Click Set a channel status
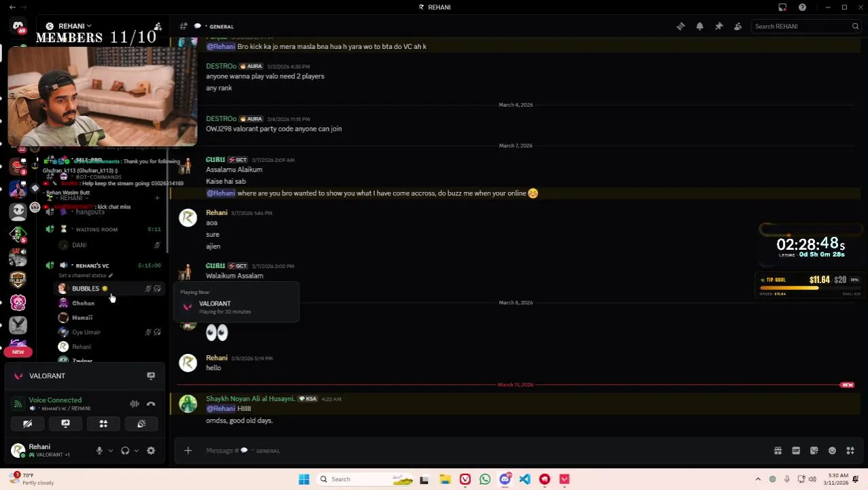868x490 pixels. (85, 276)
